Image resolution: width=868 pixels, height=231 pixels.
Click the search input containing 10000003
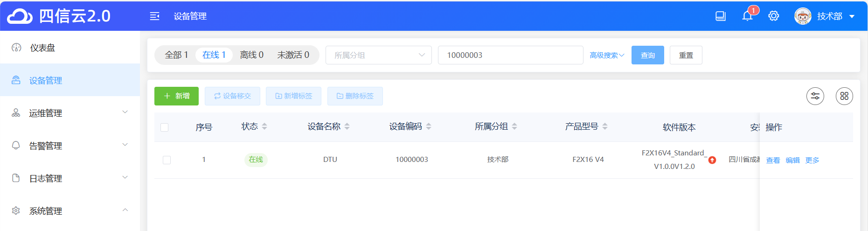510,55
